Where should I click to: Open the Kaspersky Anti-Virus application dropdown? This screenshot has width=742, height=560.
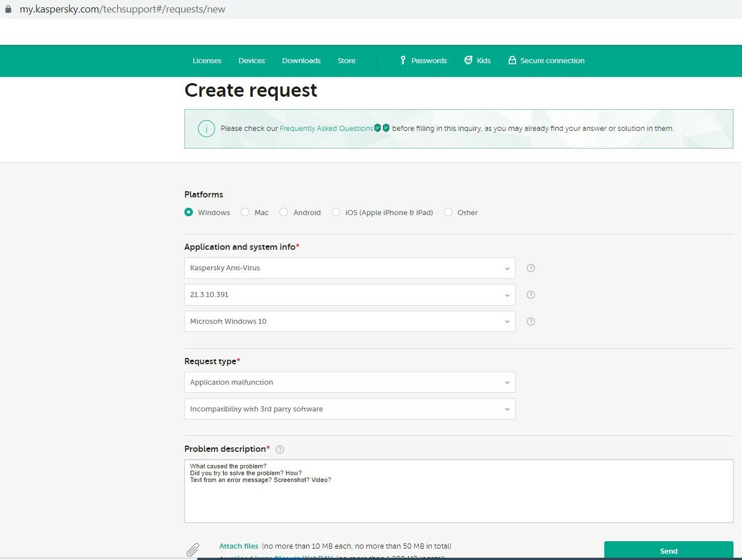point(349,268)
